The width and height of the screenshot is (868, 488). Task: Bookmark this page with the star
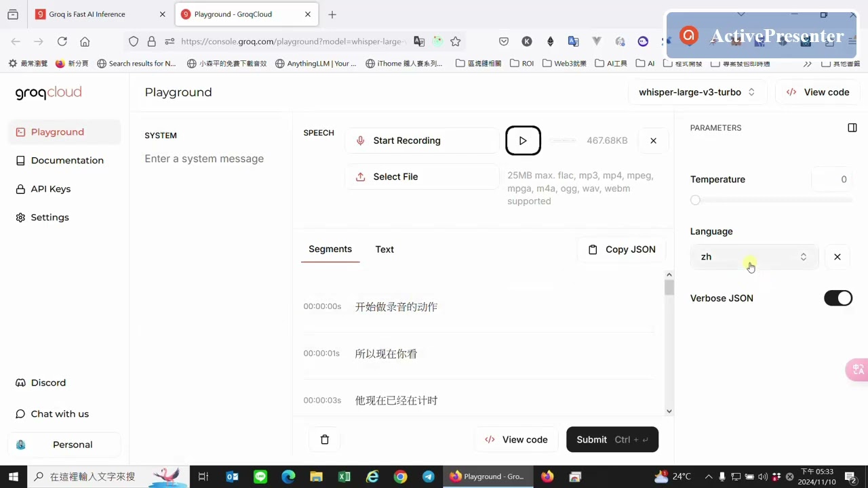click(456, 41)
